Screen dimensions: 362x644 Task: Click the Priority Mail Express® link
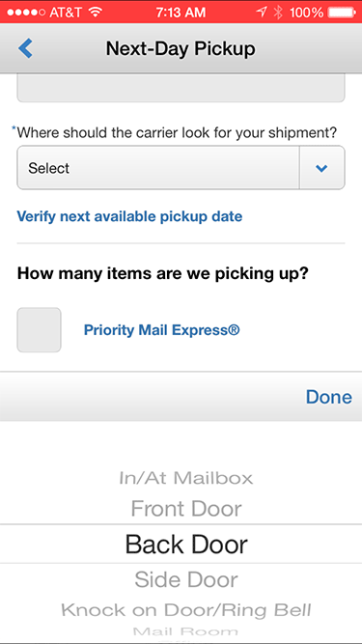pyautogui.click(x=162, y=330)
